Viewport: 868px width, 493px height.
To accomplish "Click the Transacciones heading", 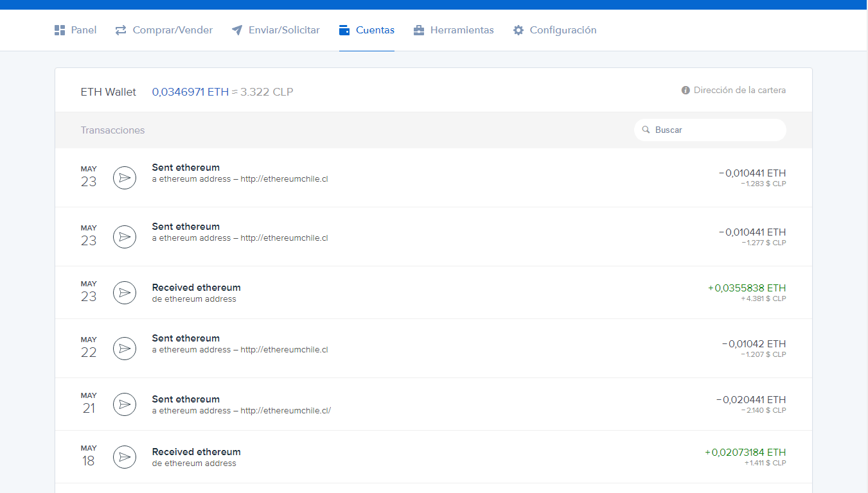I will pos(112,130).
